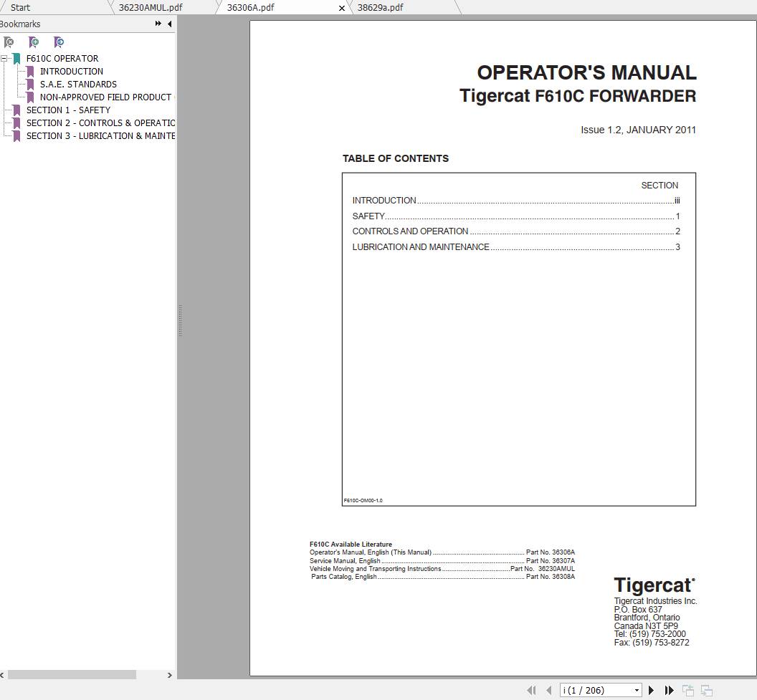The width and height of the screenshot is (757, 700).
Task: Open SECTION 3 - LUBRICATION & MAINTENANCE
Action: 100,135
